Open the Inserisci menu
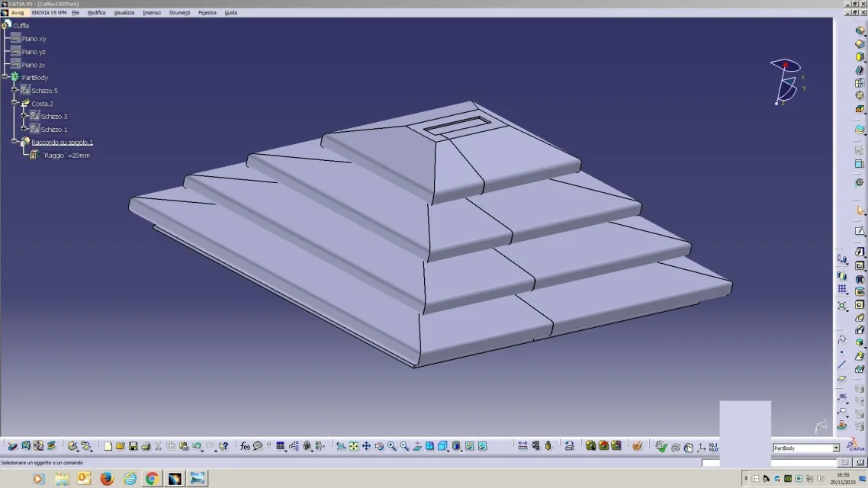Screen dimensions: 868x488 tap(152, 13)
